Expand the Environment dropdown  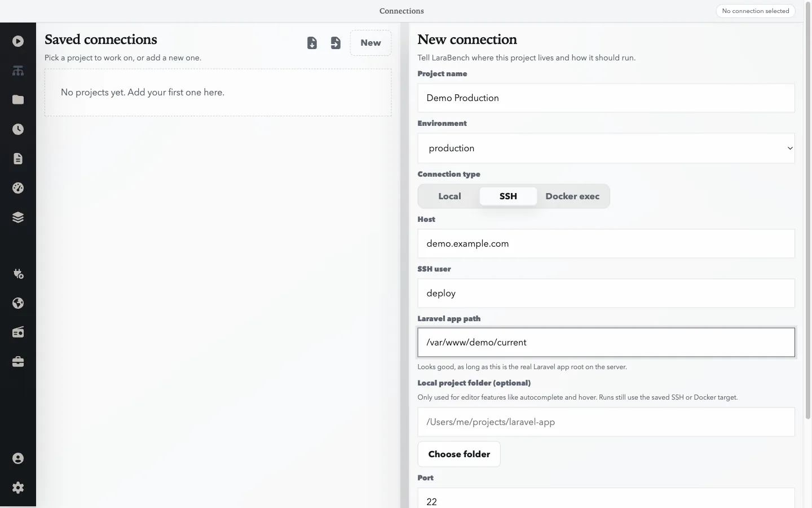coord(606,148)
